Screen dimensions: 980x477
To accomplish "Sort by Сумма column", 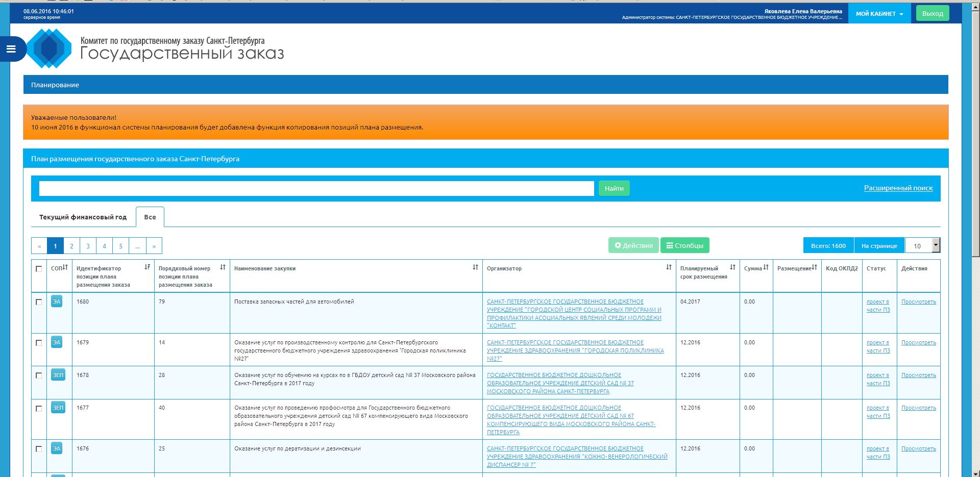I will tap(766, 267).
